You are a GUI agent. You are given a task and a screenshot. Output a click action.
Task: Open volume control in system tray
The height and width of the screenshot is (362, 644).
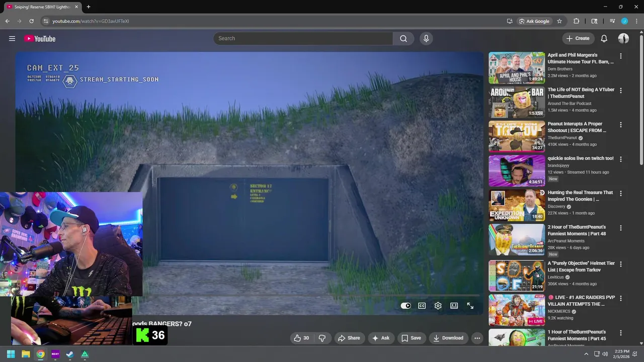pos(604,354)
